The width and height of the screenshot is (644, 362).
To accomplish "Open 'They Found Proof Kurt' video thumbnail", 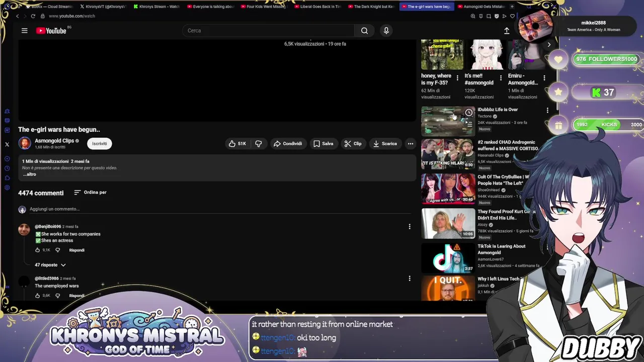I will point(448,223).
